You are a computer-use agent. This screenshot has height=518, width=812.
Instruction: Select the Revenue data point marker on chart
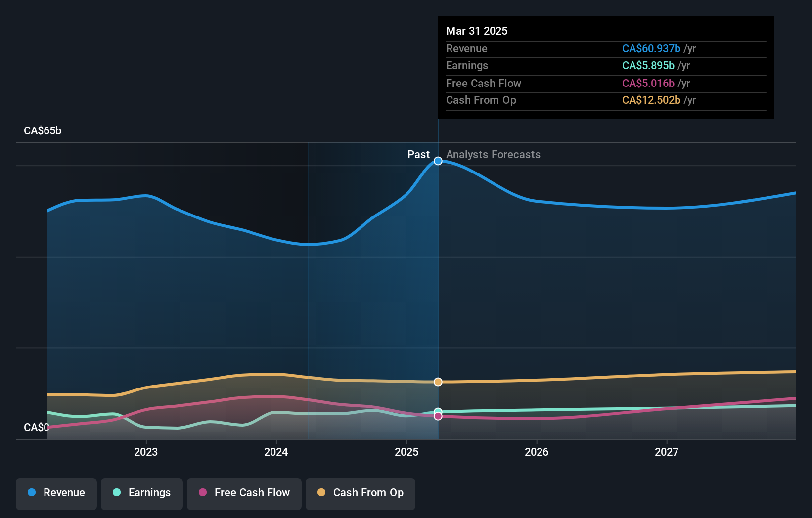point(438,161)
